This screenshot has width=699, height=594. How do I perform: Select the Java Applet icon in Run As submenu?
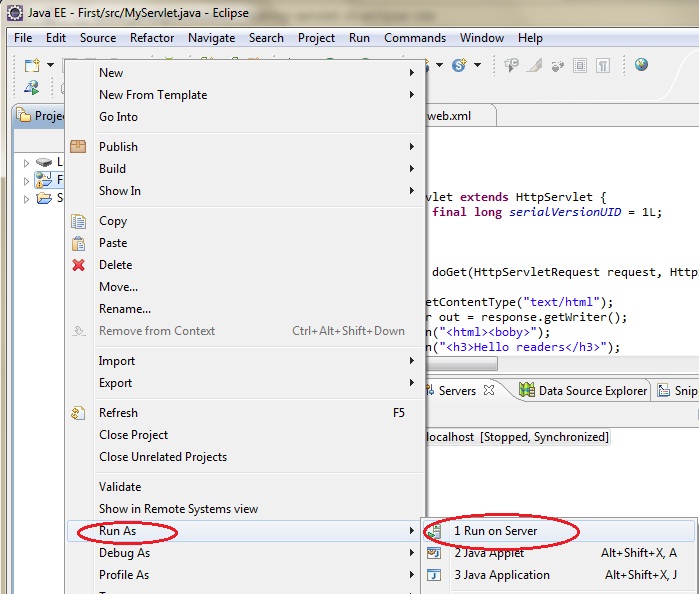point(434,553)
